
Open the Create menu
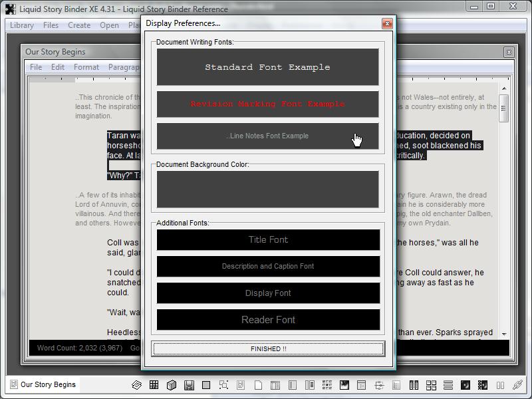(x=79, y=25)
